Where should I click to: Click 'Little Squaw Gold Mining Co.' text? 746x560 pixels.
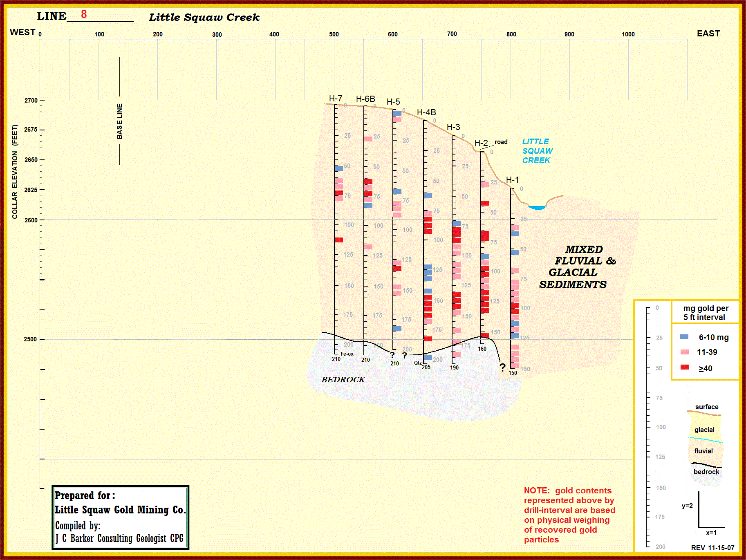click(121, 510)
